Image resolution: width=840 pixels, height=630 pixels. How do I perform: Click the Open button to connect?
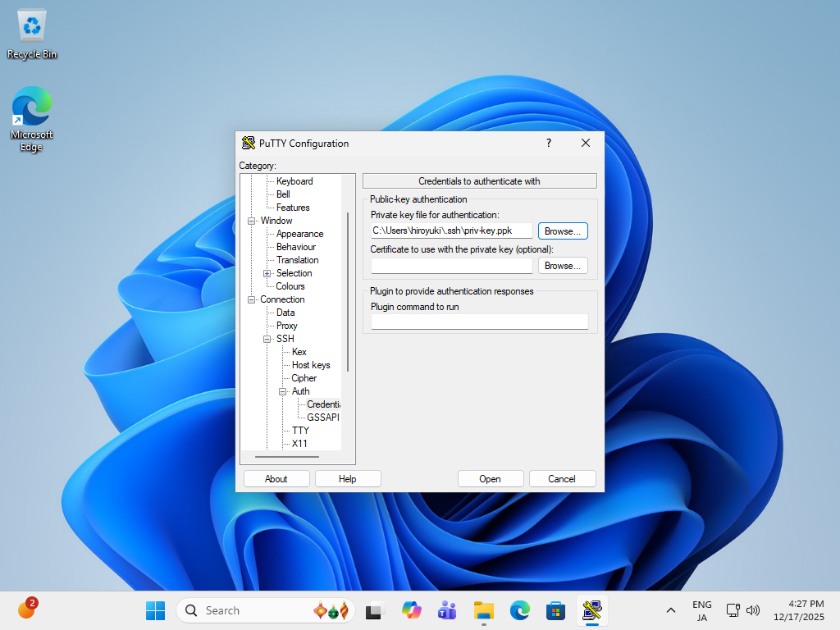click(x=491, y=478)
